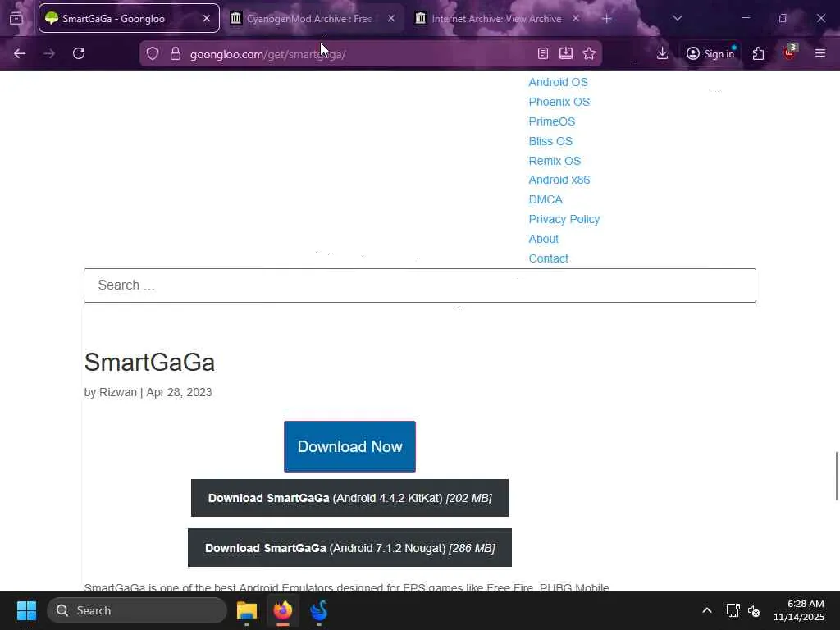Show hidden system tray icons

pos(707,610)
